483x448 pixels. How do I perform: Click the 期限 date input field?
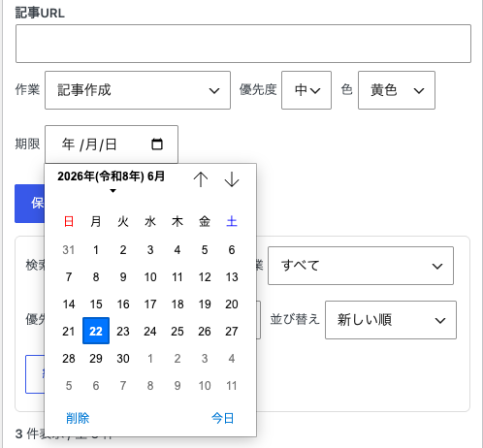(112, 144)
